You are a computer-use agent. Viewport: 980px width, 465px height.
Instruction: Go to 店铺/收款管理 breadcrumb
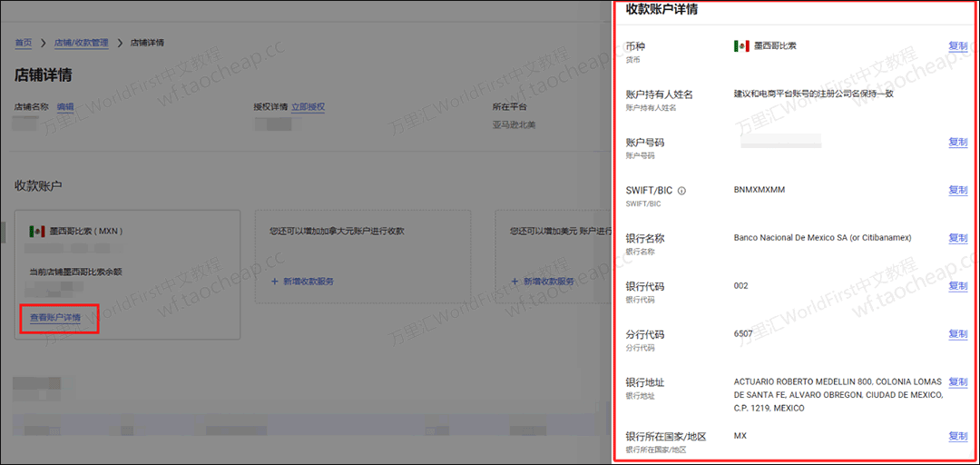pyautogui.click(x=82, y=43)
